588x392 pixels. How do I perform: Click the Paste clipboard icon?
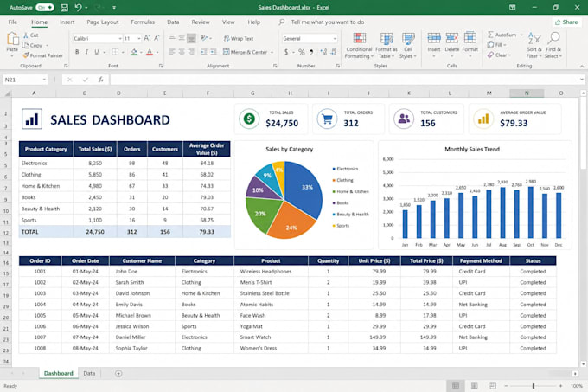[12, 39]
